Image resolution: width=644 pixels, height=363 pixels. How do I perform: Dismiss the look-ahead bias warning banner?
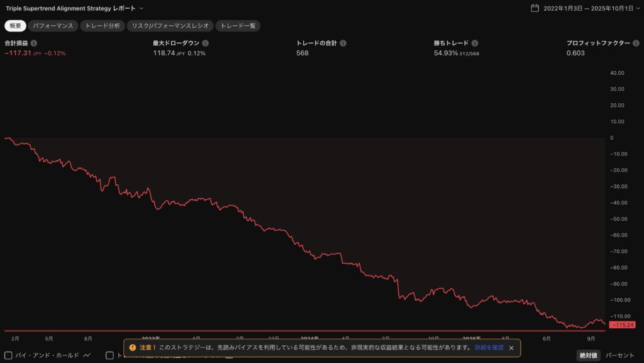pyautogui.click(x=511, y=348)
